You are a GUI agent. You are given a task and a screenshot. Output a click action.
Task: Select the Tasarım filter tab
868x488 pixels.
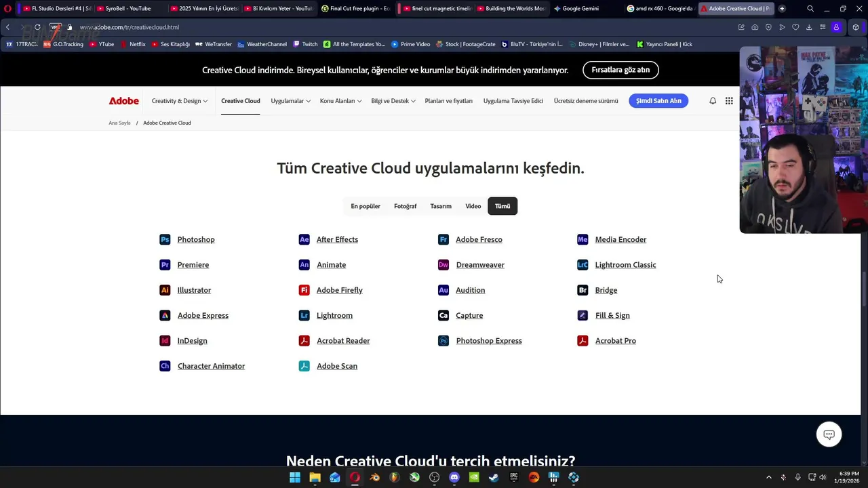(x=441, y=206)
